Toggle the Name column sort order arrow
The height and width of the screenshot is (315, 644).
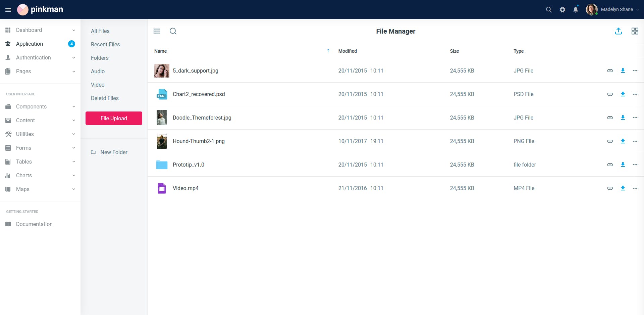point(328,51)
